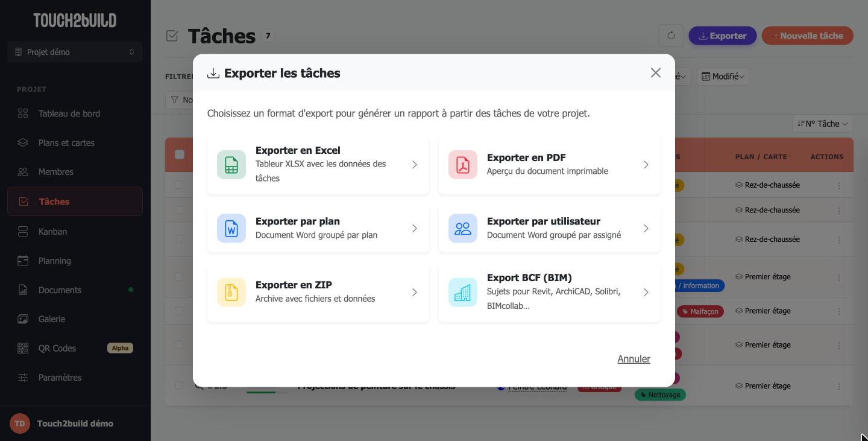Click the users icon for Exporter par utilisateur
The height and width of the screenshot is (441, 868).
(463, 229)
